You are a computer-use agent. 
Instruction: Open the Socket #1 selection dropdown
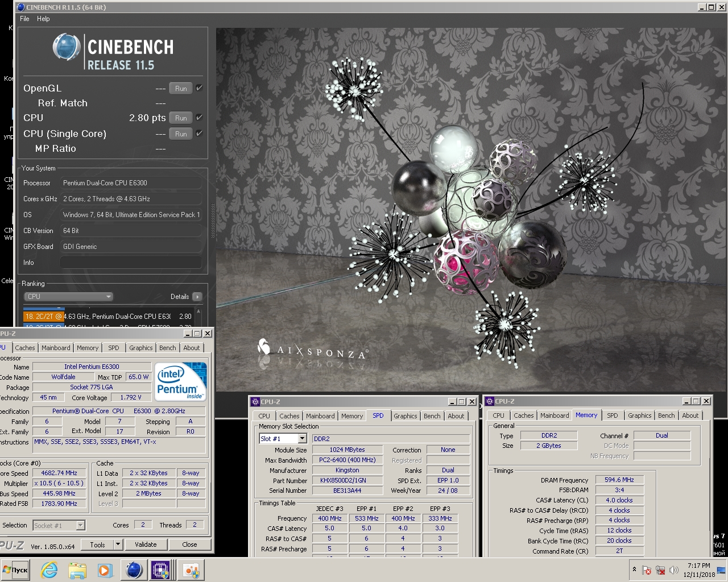click(x=59, y=525)
